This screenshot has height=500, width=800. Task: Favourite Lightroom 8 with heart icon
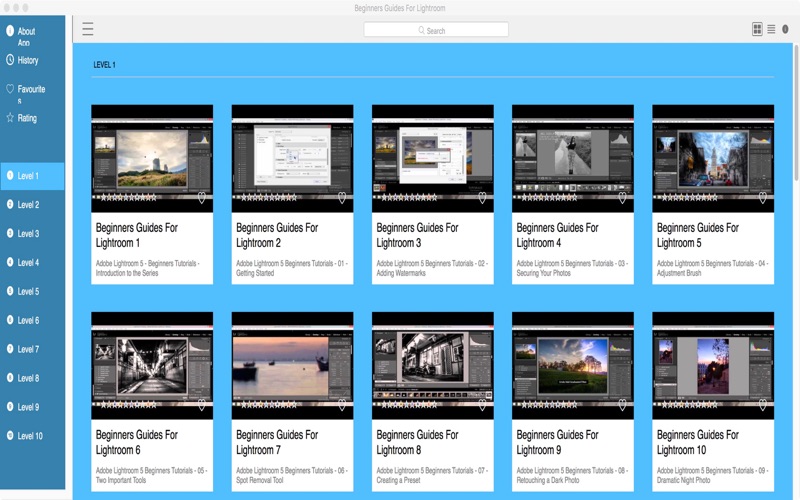482,405
